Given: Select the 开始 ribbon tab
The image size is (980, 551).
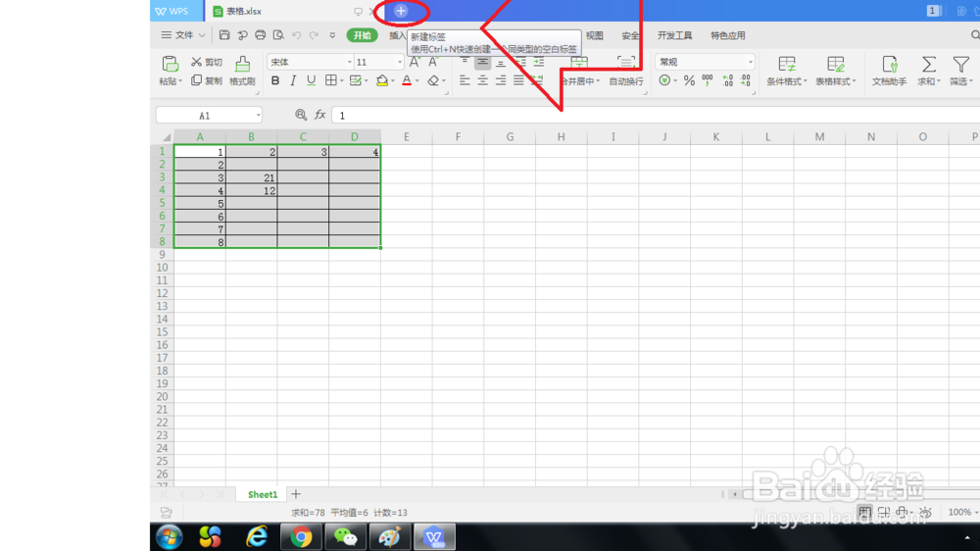Looking at the screenshot, I should pos(363,35).
